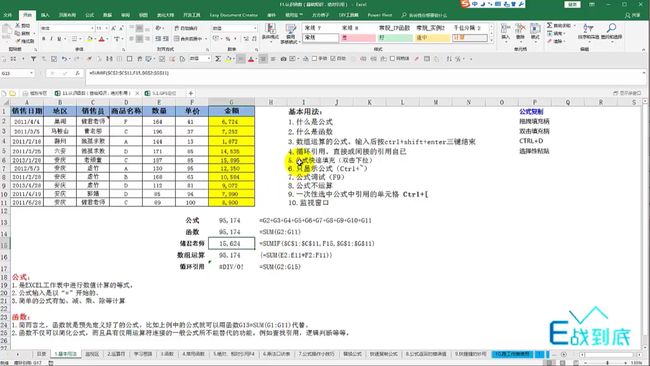
Task: Click the Increase Font Size icon
Action: point(114,28)
